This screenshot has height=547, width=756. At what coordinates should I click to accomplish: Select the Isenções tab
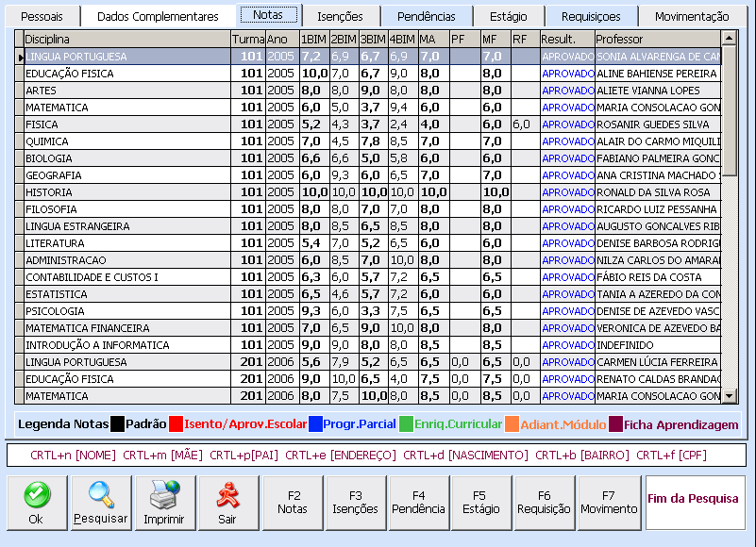(340, 16)
